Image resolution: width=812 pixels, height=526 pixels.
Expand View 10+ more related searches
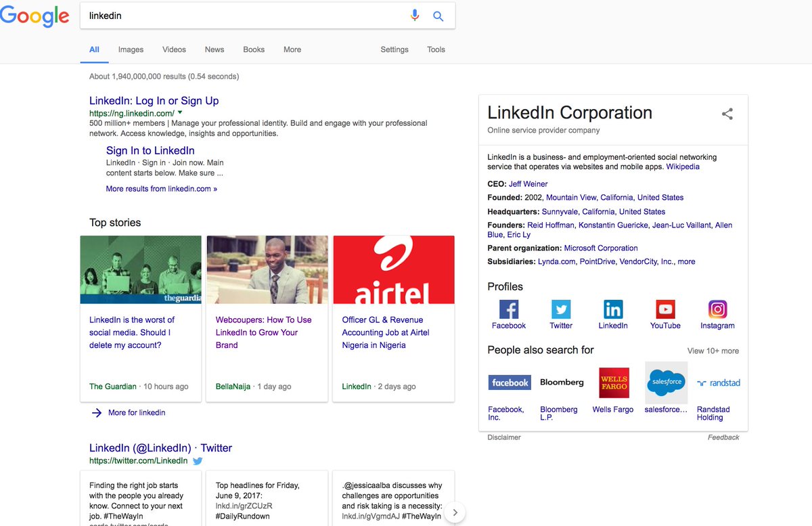713,351
